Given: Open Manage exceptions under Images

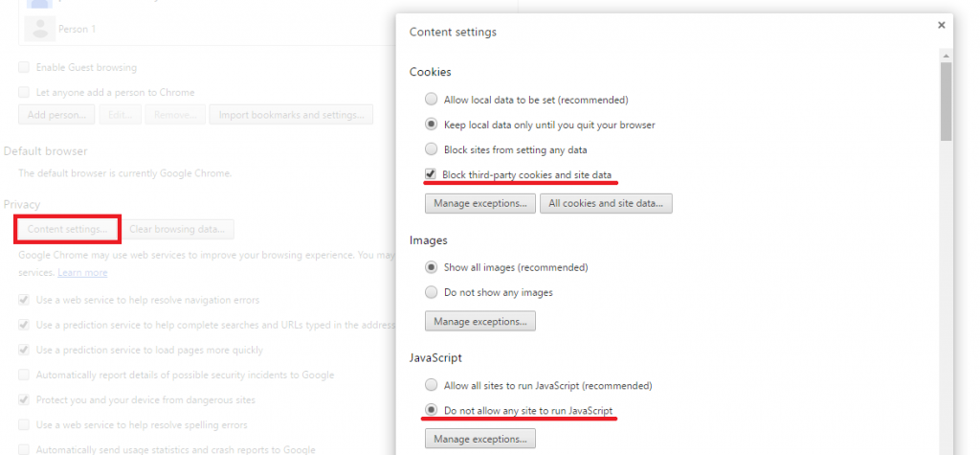Looking at the screenshot, I should (480, 321).
